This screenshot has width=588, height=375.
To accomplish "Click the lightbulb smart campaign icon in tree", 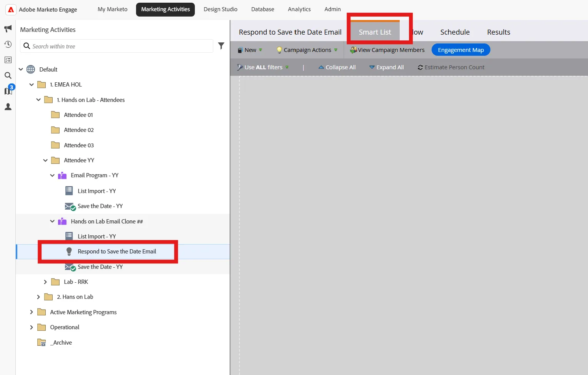I will tap(69, 252).
